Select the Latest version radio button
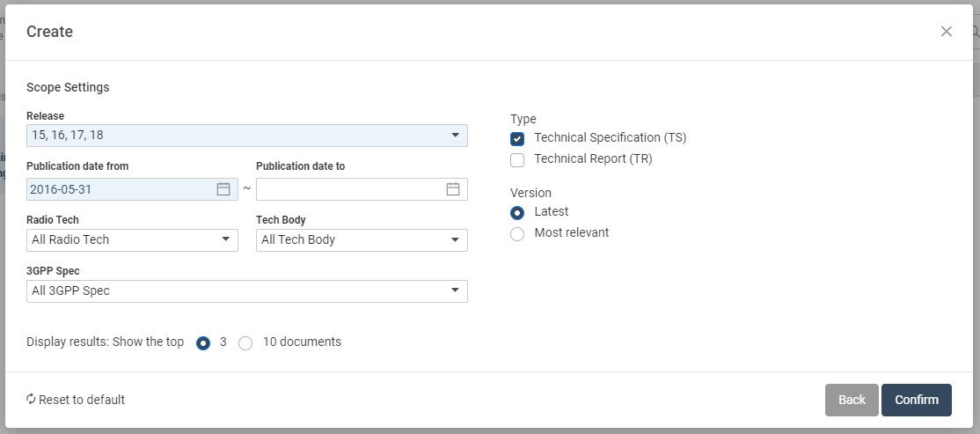Image resolution: width=980 pixels, height=434 pixels. [517, 213]
